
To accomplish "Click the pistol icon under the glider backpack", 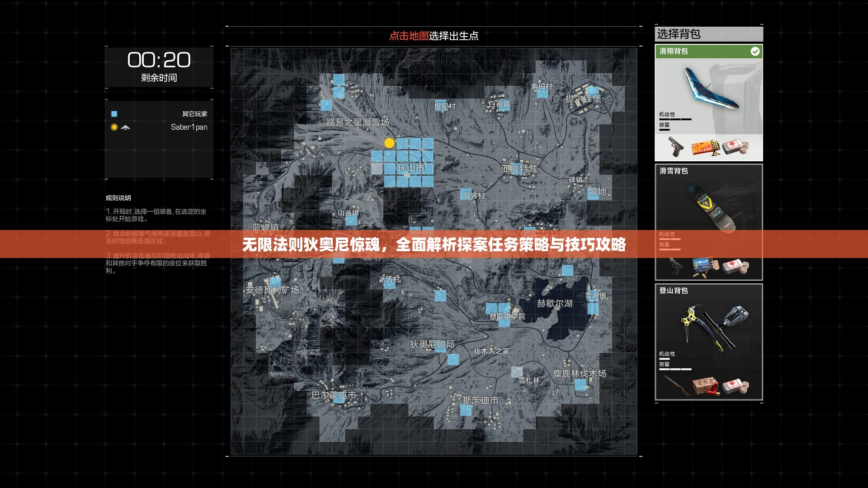I will tap(675, 147).
